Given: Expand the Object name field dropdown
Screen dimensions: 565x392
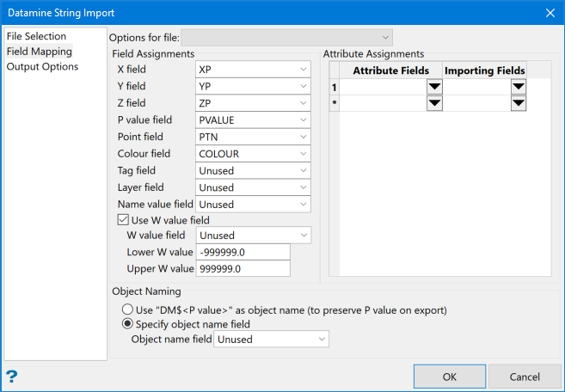Looking at the screenshot, I should [x=322, y=340].
